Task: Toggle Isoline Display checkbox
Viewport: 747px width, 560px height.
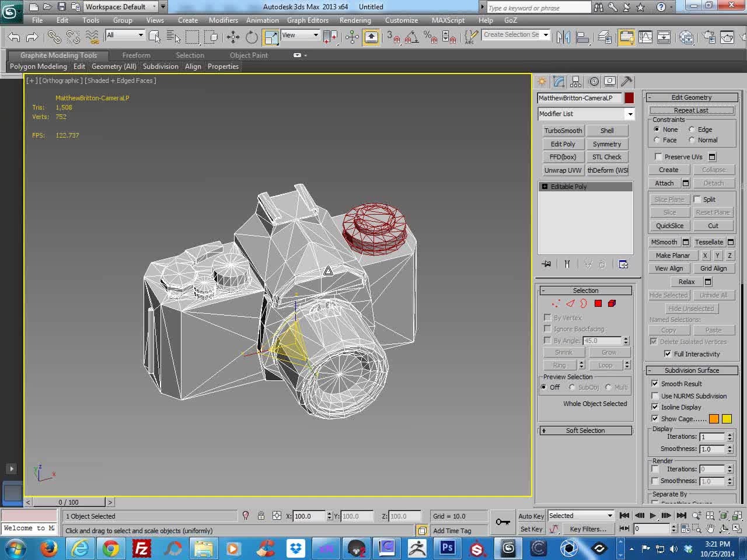Action: coord(655,407)
